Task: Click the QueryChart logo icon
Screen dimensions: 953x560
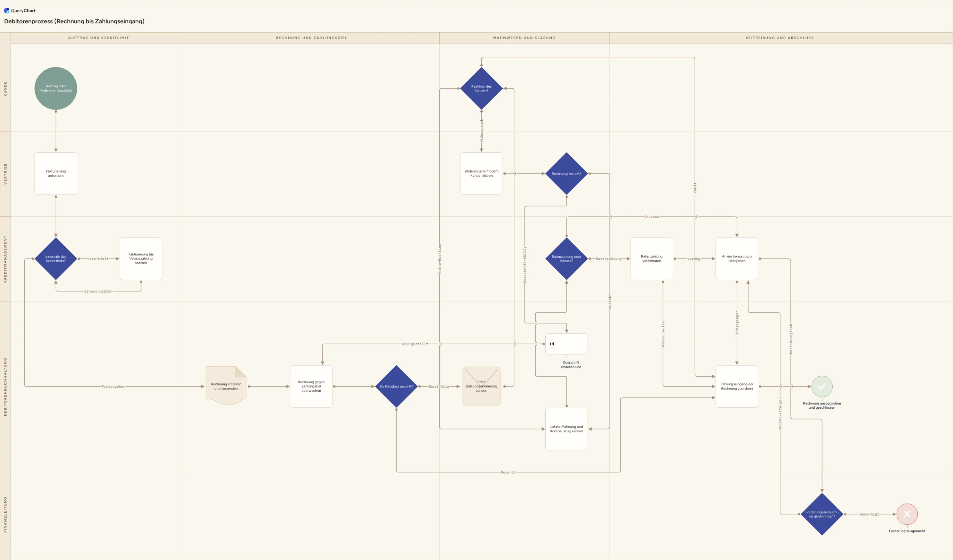Action: tap(6, 10)
